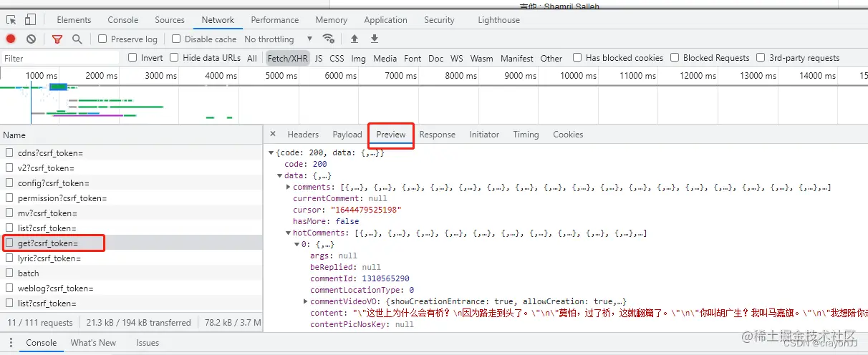The height and width of the screenshot is (355, 868).
Task: Toggle the red filter funnel icon
Action: (x=57, y=39)
